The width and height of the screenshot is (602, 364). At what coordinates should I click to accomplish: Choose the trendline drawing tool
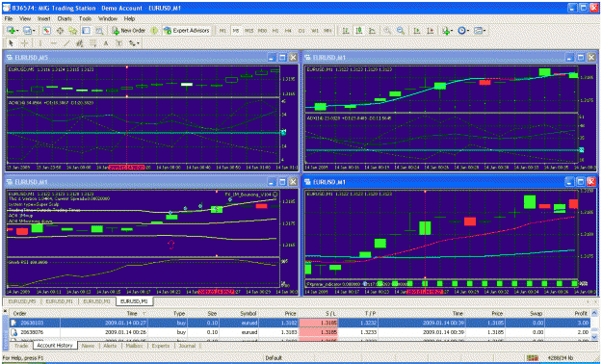66,43
